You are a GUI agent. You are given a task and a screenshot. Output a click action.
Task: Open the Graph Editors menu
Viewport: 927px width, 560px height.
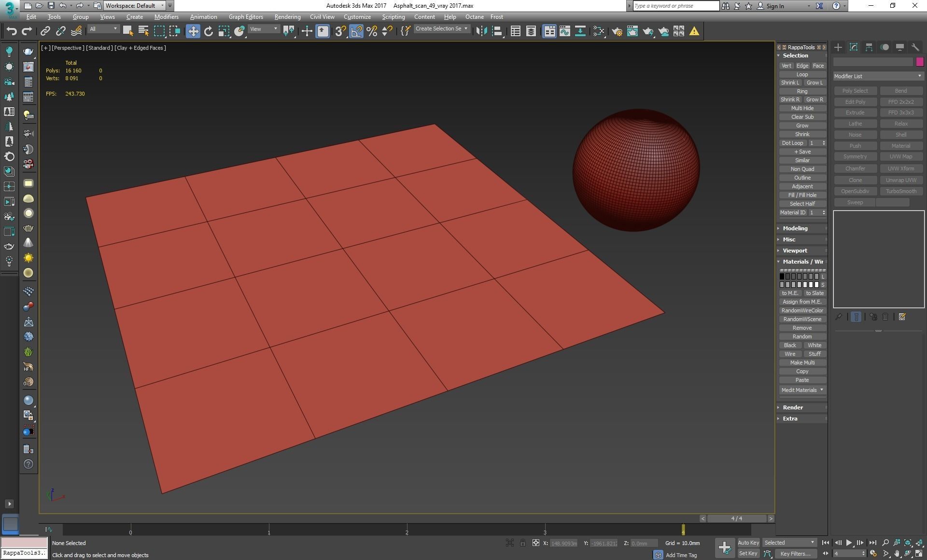tap(246, 17)
